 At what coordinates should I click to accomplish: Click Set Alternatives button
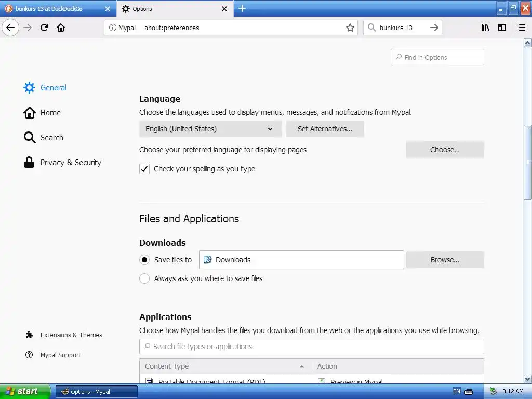(325, 129)
